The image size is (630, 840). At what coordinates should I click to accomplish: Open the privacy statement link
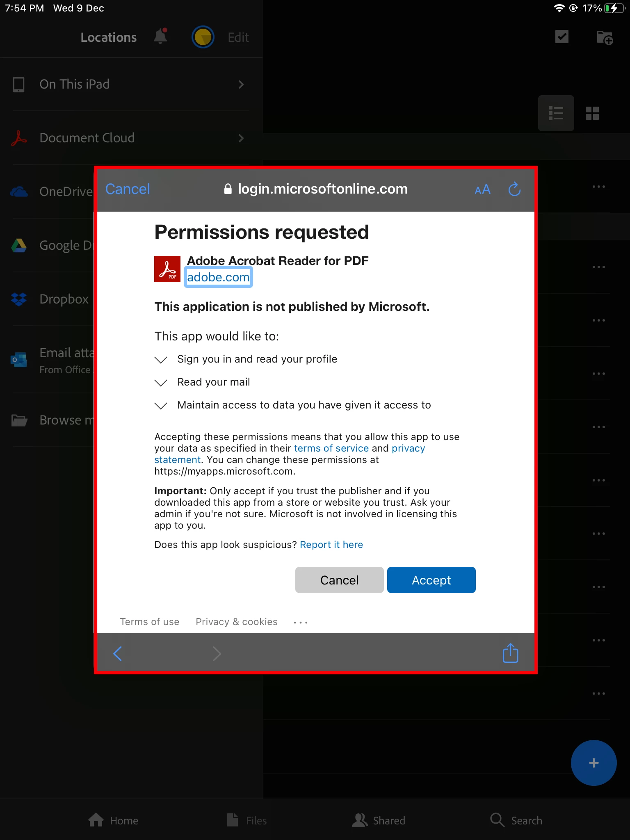[290, 454]
